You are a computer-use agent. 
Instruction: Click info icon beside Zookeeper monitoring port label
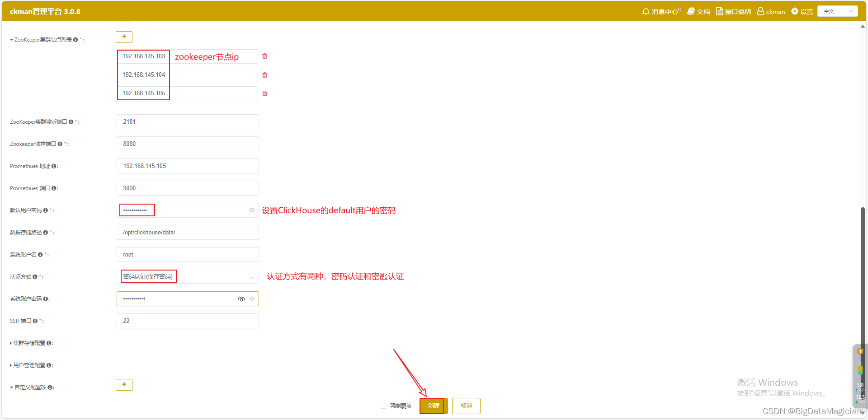click(x=60, y=144)
